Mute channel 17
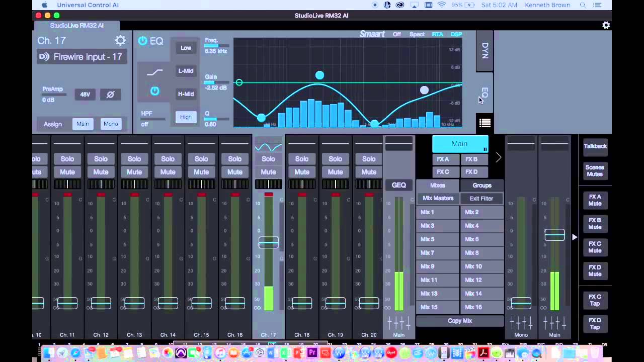Image resolution: width=644 pixels, height=362 pixels. 268,172
